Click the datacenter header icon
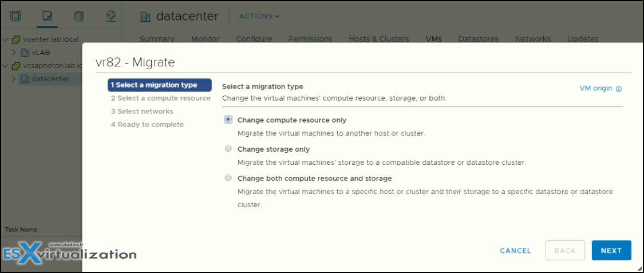 click(x=145, y=17)
